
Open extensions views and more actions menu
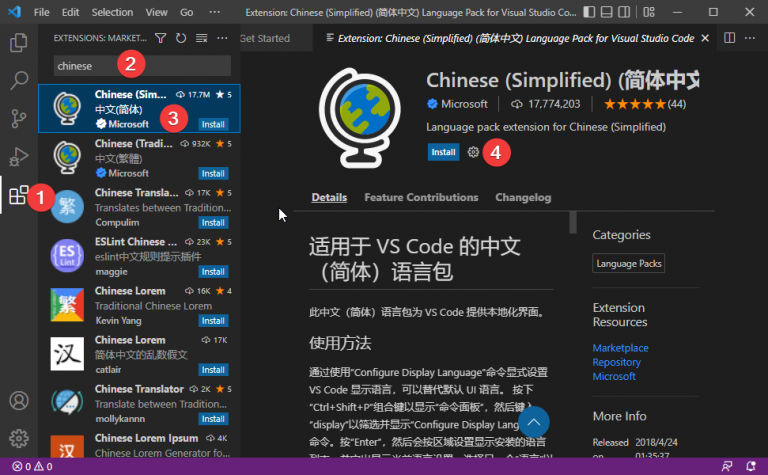click(222, 38)
